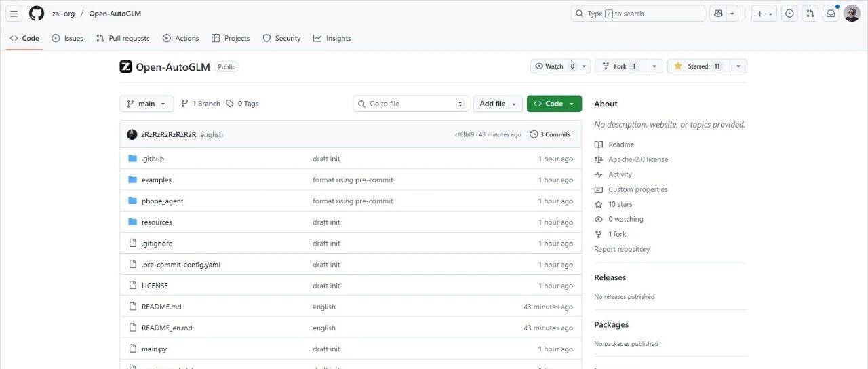Click the header search box
Viewport: 868px width, 369px height.
click(x=638, y=14)
